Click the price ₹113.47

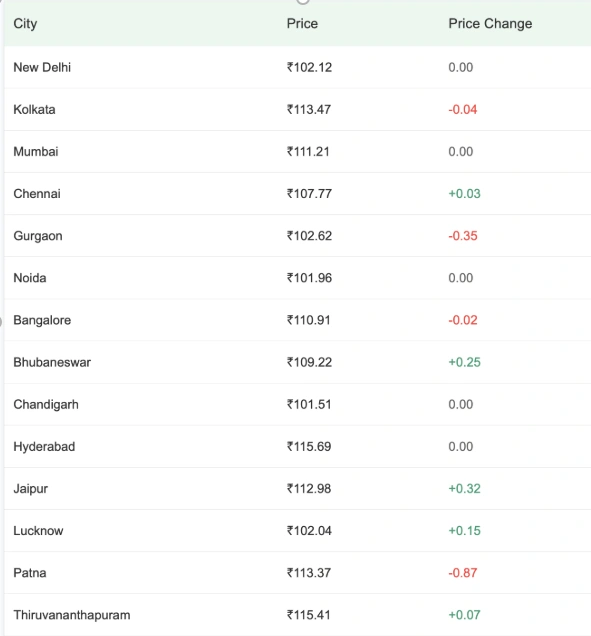309,110
